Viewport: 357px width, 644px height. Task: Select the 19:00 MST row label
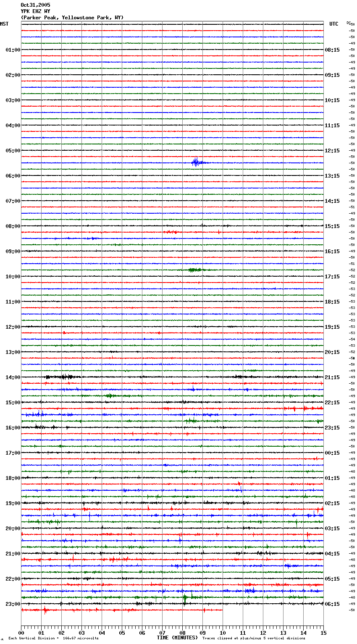13,503
